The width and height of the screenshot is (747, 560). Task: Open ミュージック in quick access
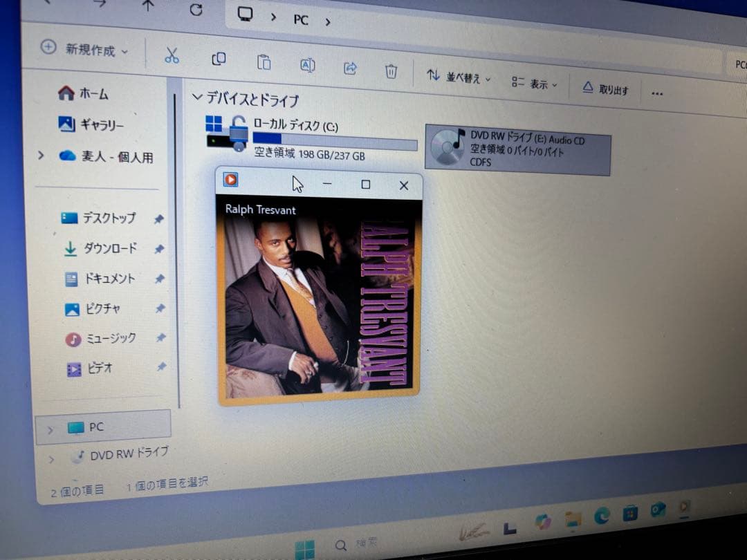101,339
